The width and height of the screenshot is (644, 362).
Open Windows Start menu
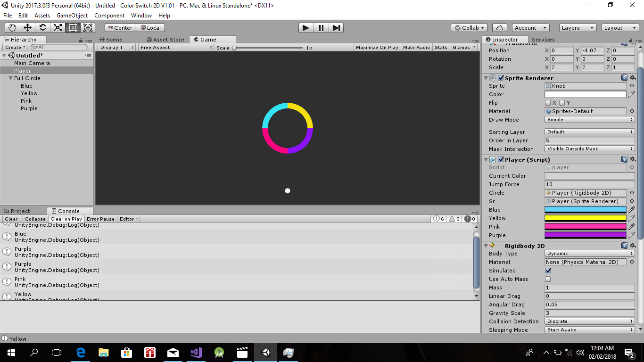11,352
